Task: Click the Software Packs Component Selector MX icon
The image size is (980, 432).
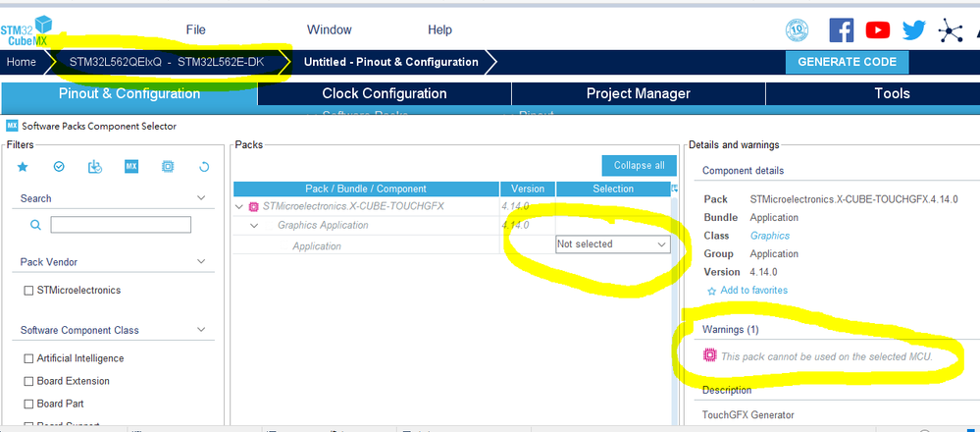Action: point(12,126)
